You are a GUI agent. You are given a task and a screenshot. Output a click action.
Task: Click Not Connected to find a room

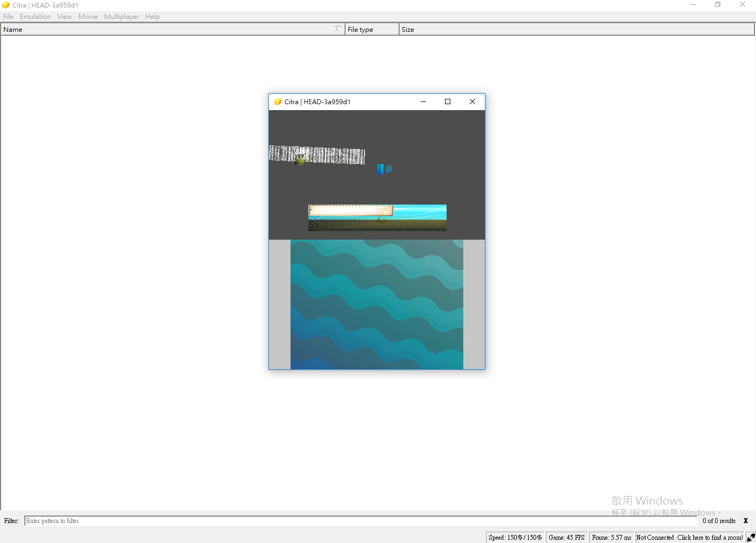coord(690,538)
